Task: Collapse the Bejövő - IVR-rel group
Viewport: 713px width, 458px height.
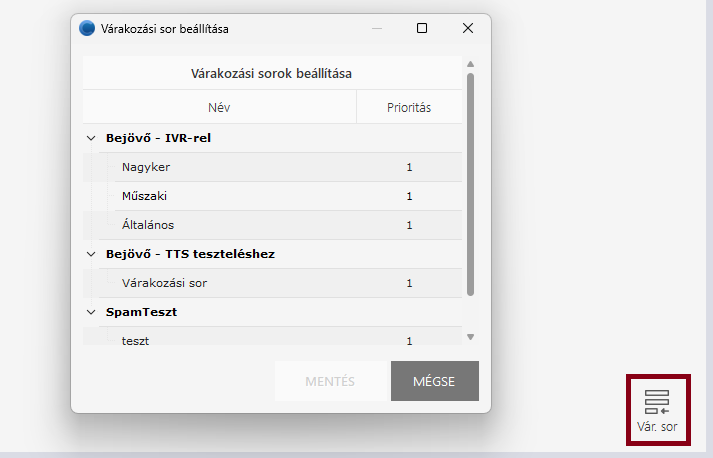Action: coord(91,138)
